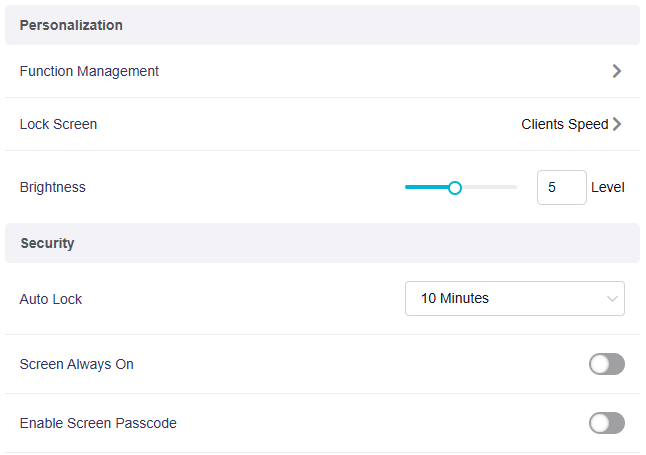This screenshot has width=646, height=455.
Task: Click the Auto Lock dropdown arrow icon
Action: pos(612,299)
